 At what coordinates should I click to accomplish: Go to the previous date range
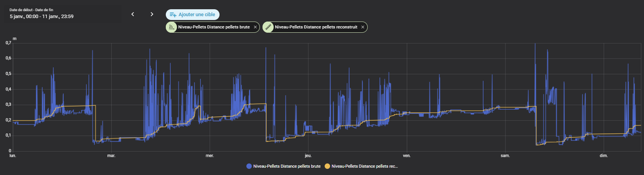point(133,14)
